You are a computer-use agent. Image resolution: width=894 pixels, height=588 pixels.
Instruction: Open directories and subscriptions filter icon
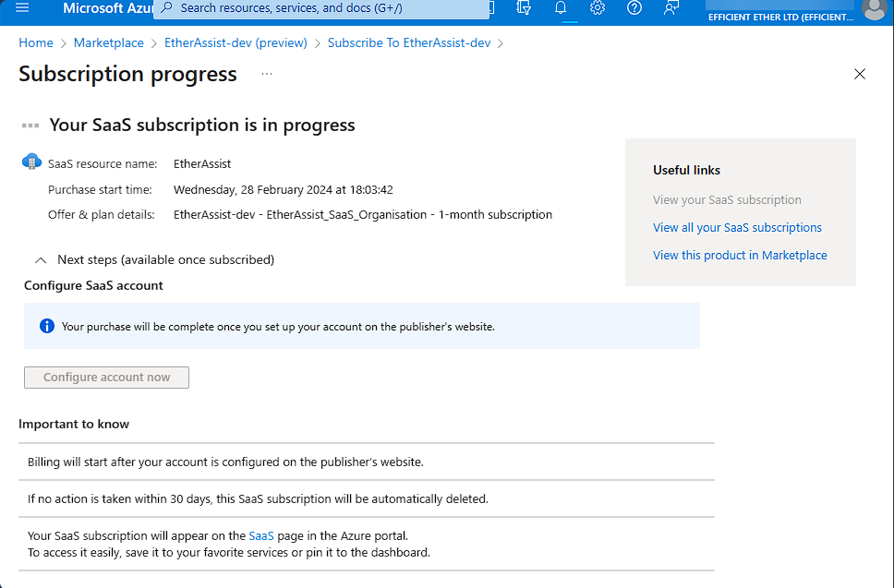524,8
